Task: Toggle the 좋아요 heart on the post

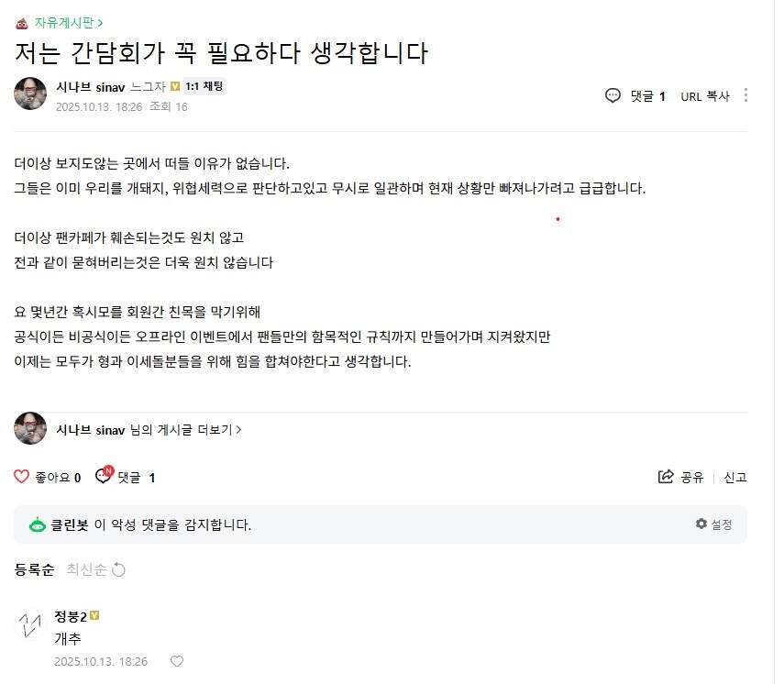Action: pos(22,477)
